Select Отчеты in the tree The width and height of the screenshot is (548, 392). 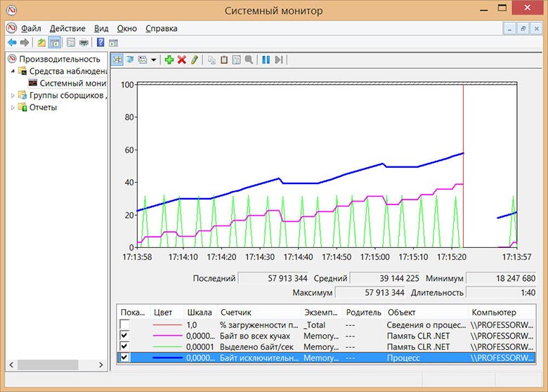[x=43, y=107]
